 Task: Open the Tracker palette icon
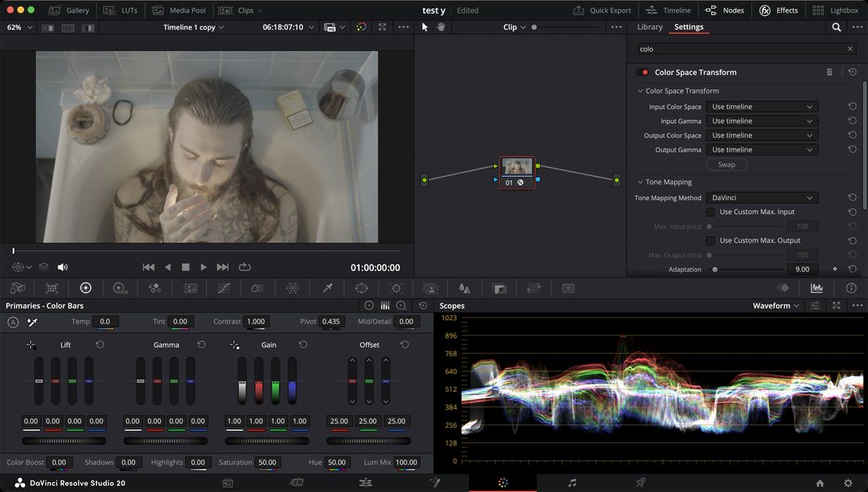pos(396,288)
